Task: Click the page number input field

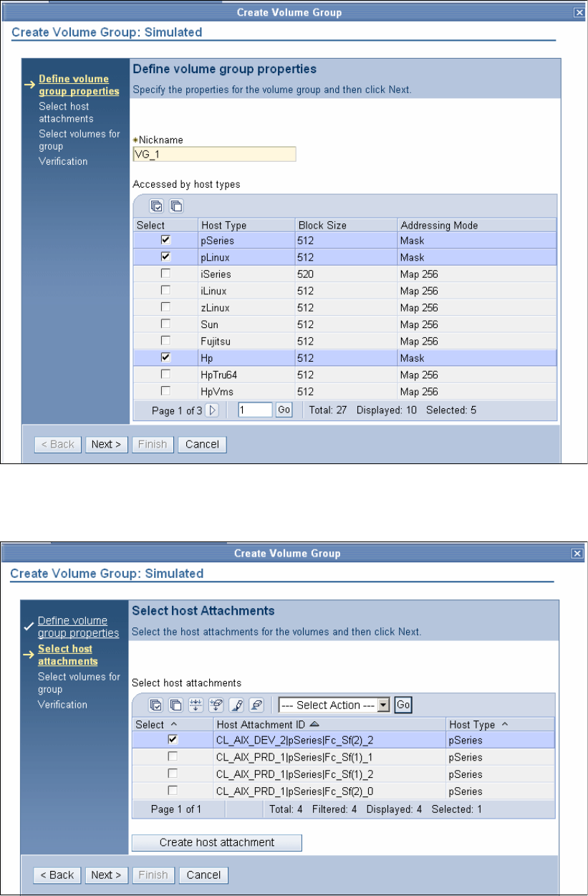Action: (255, 410)
